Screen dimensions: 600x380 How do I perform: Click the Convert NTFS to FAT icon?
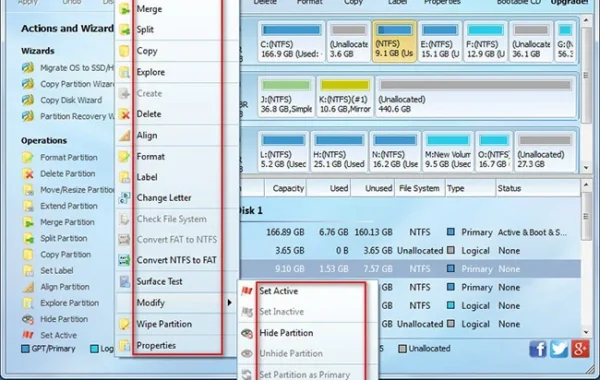pos(124,260)
